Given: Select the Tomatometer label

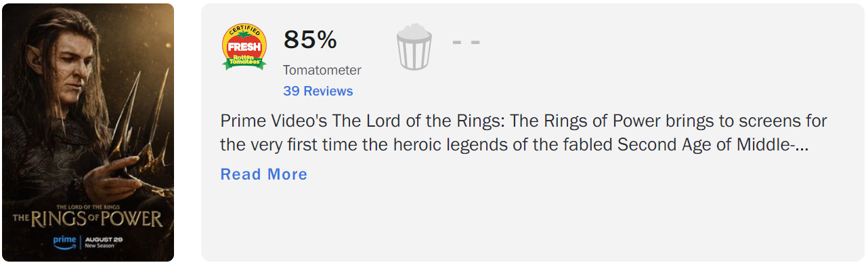Looking at the screenshot, I should [322, 70].
